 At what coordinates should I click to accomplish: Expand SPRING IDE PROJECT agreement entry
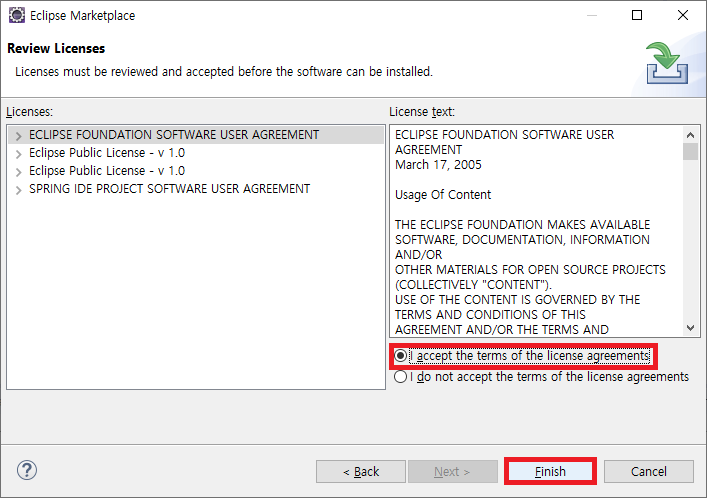(x=18, y=190)
